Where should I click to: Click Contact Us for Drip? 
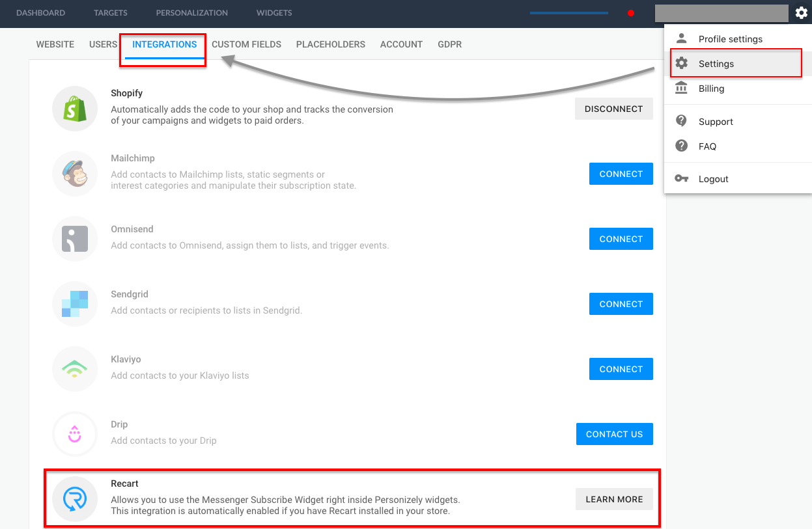pyautogui.click(x=615, y=434)
